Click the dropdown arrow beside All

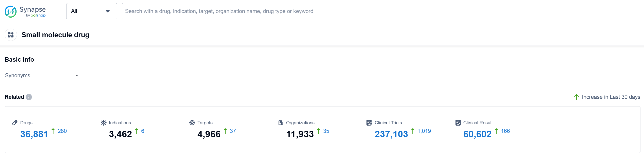[x=107, y=11]
